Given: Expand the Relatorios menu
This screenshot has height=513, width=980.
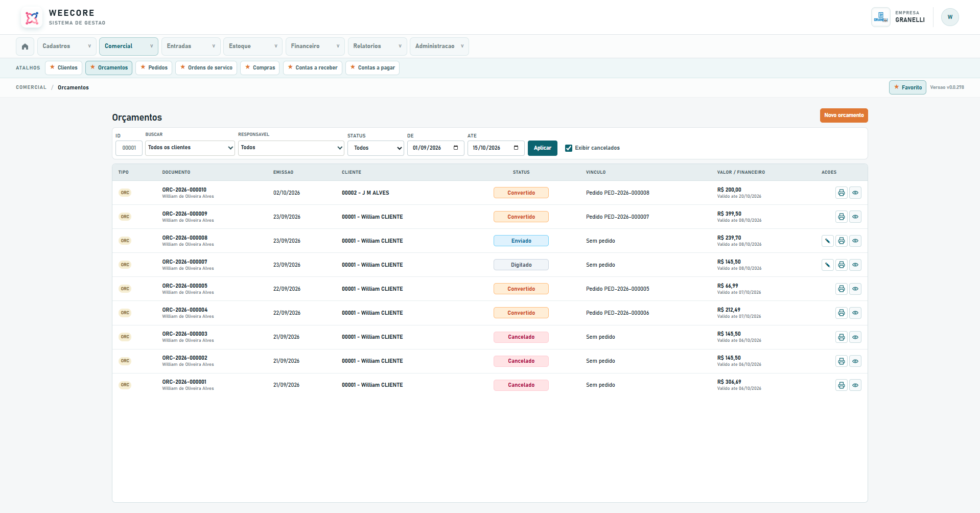Looking at the screenshot, I should point(377,46).
